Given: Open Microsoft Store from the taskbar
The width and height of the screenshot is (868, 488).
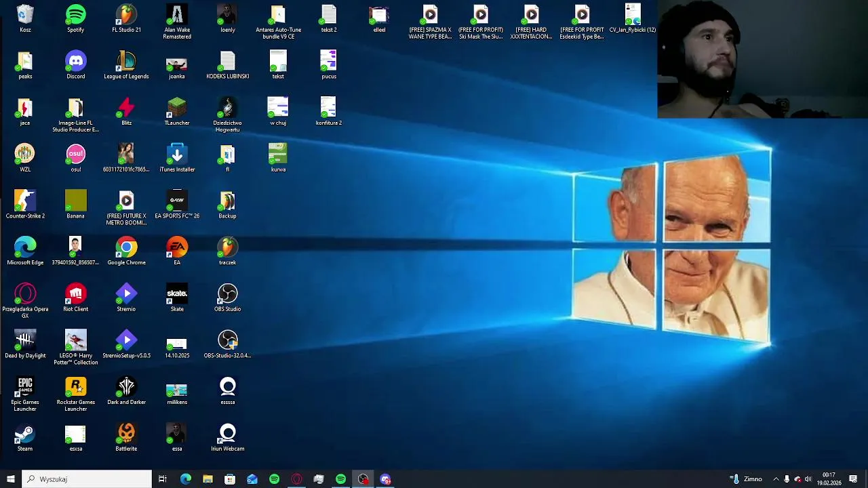Looking at the screenshot, I should click(230, 479).
